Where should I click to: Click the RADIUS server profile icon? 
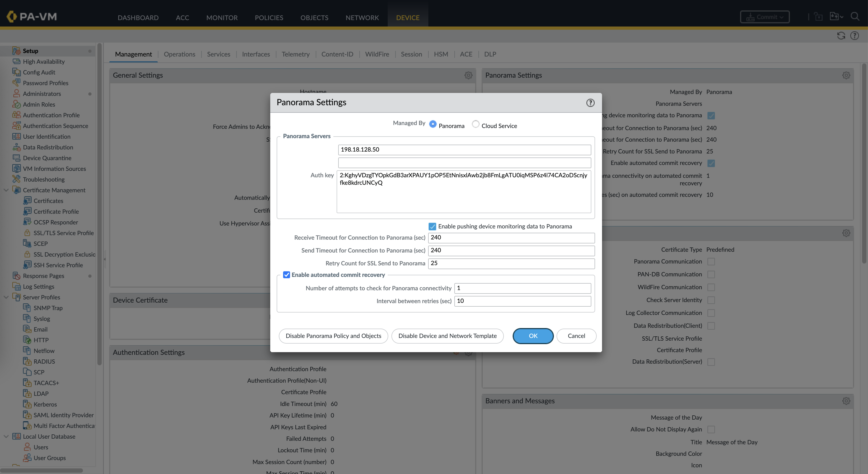click(27, 362)
